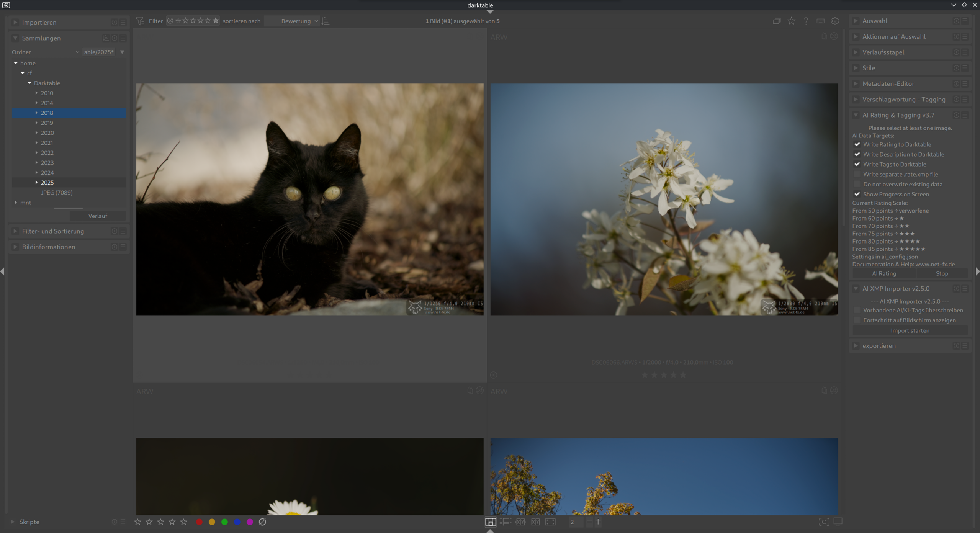The height and width of the screenshot is (533, 980).
Task: Click the help question mark icon
Action: (806, 21)
